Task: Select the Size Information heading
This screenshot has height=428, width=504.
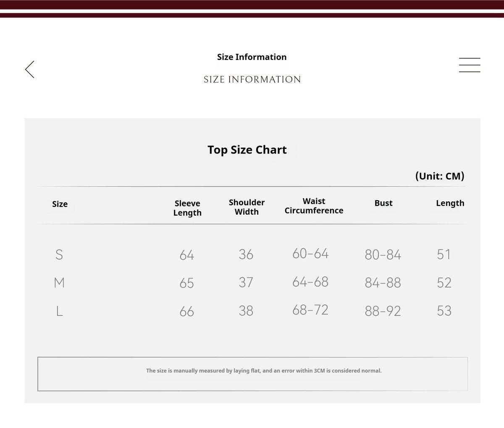Action: (x=252, y=57)
